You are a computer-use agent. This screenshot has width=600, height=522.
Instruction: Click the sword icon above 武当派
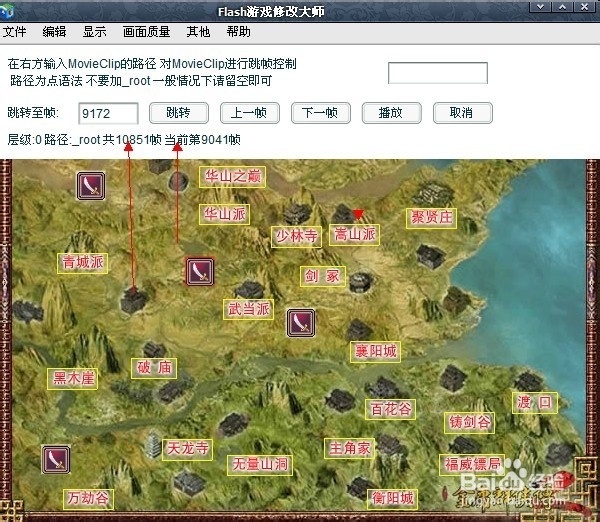tap(200, 271)
